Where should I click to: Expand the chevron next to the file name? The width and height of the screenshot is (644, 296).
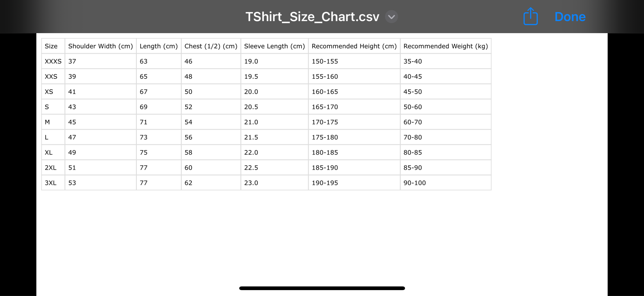coord(391,17)
